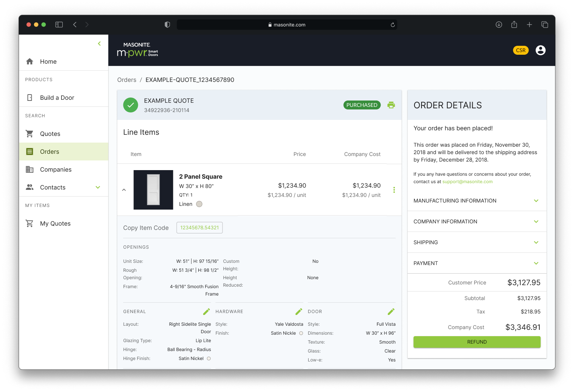The width and height of the screenshot is (574, 392).
Task: Click the pencil icon beside GENERAL
Action: [x=206, y=312]
